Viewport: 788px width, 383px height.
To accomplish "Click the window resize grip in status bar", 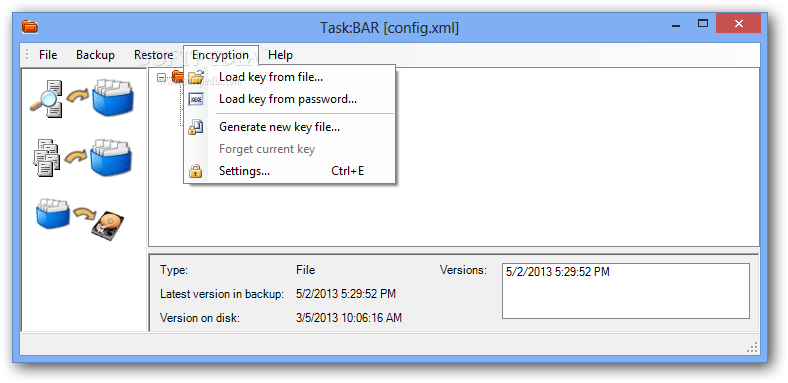I will 752,347.
